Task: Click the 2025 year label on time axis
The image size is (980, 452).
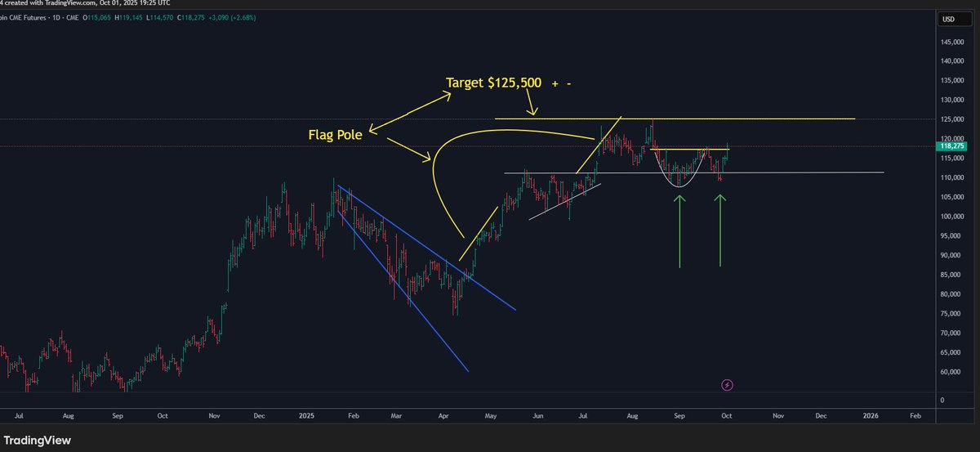Action: pyautogui.click(x=305, y=415)
